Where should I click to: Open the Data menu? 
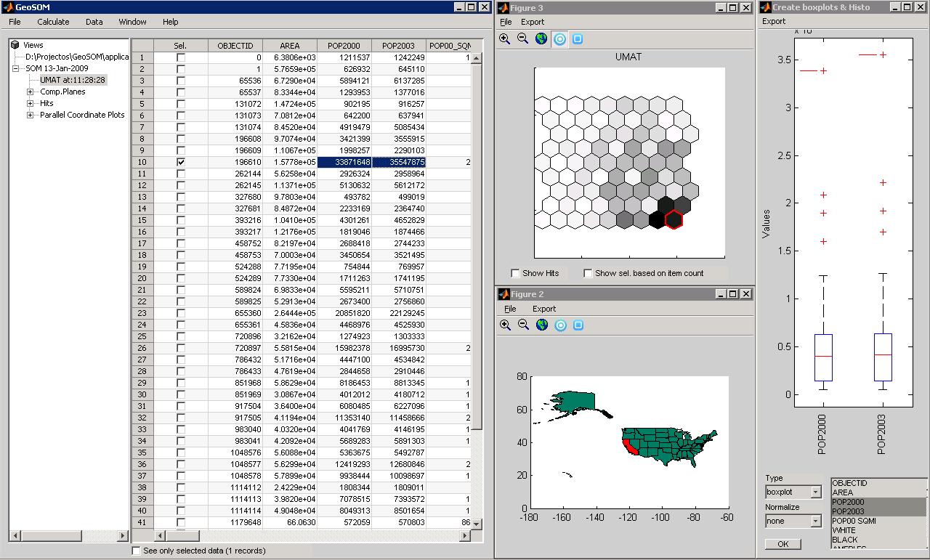pyautogui.click(x=94, y=22)
